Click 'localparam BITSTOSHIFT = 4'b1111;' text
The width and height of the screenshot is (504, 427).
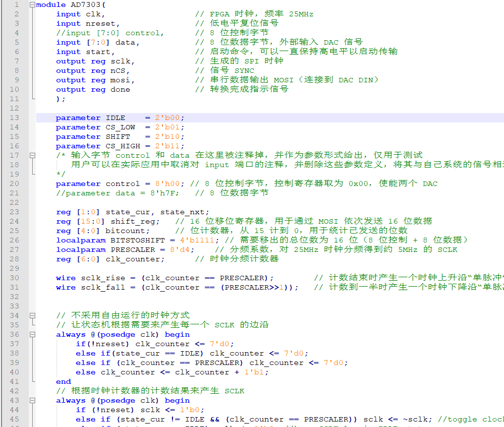point(137,241)
